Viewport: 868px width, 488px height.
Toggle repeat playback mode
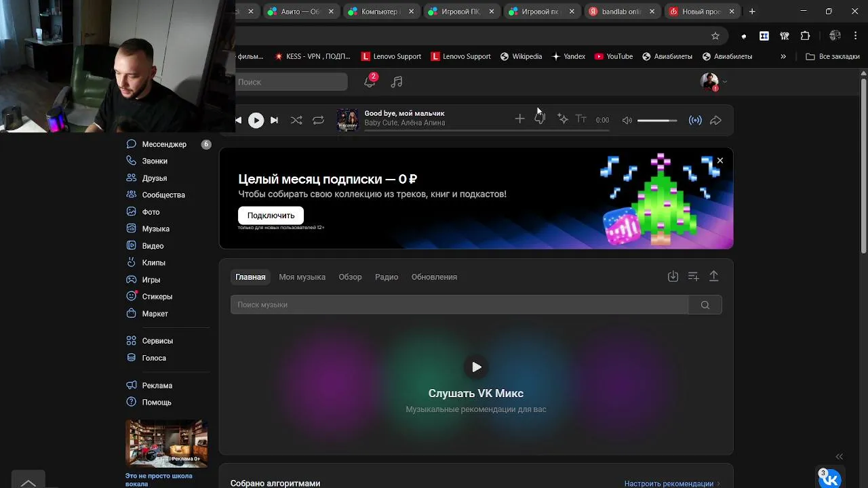pyautogui.click(x=318, y=120)
